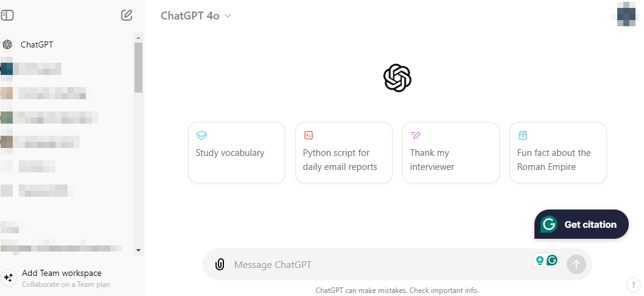Screen dimensions: 644x296
Task: Start a new chat with pencil icon
Action: click(x=127, y=15)
